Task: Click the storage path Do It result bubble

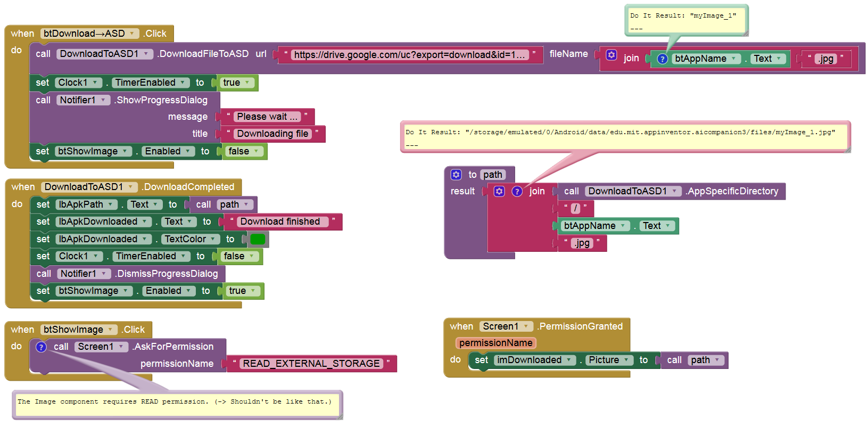Action: point(624,137)
